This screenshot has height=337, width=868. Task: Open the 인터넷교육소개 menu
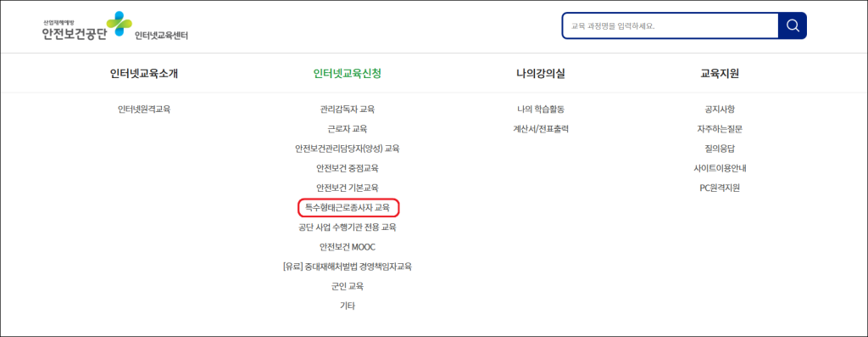(x=144, y=74)
